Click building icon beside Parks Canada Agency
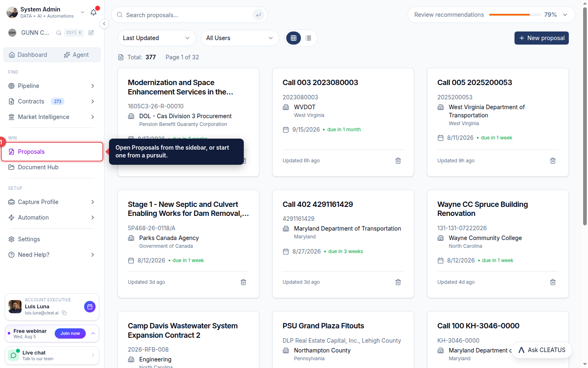The image size is (588, 368). point(131,238)
